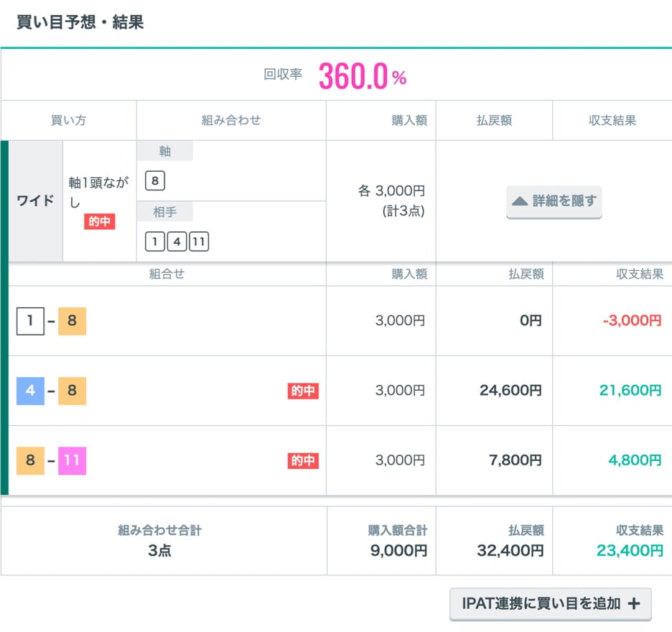Click partner horse number 4 badge under 相手
The image size is (672, 632).
click(x=177, y=242)
